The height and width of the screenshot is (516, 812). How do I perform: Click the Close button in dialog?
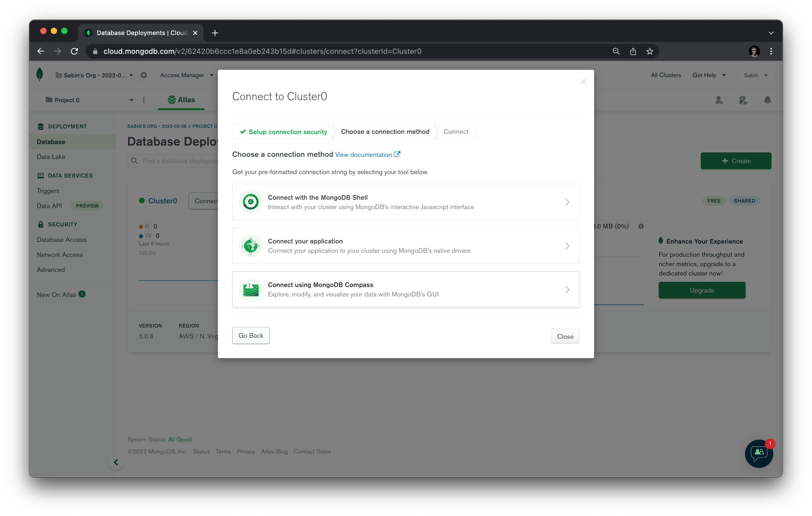[565, 336]
